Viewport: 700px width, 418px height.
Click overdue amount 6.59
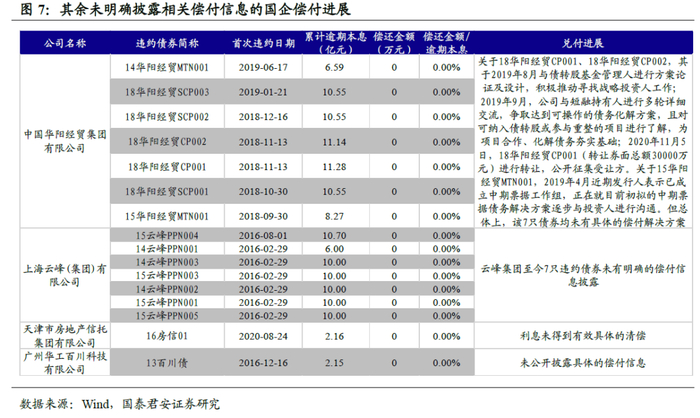[334, 67]
